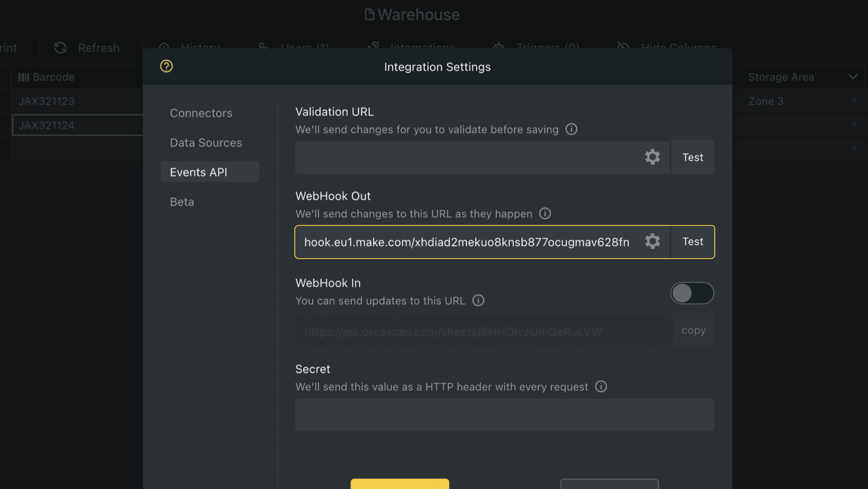Click inside the Secret input field

(x=504, y=415)
